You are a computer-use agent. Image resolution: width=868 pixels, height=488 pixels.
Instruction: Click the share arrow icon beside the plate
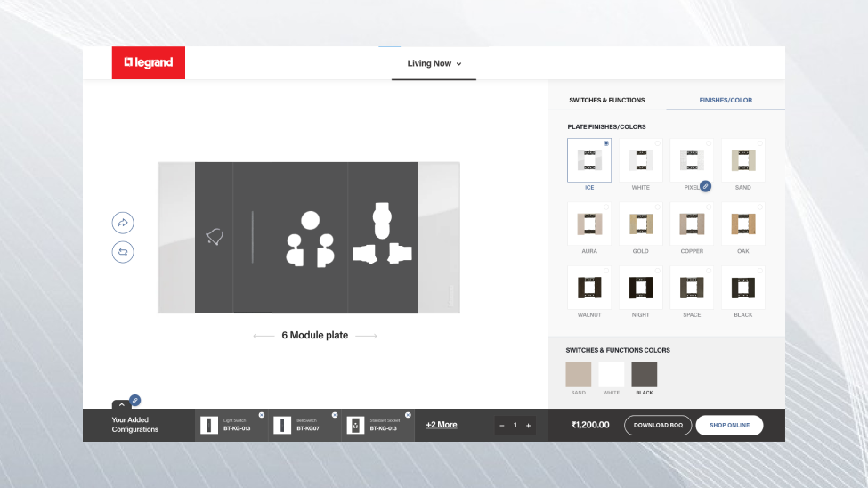[x=123, y=223]
